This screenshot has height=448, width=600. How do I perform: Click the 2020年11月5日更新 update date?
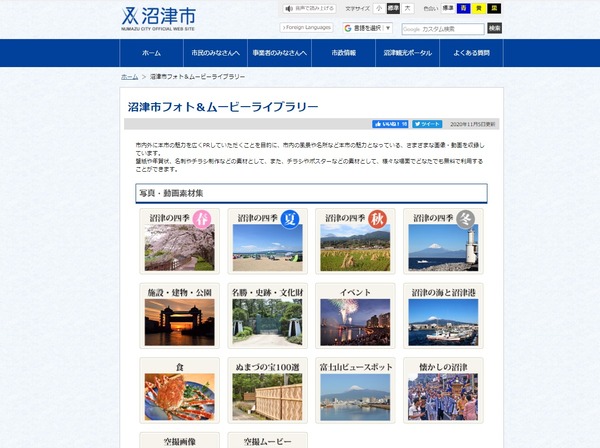(x=473, y=124)
